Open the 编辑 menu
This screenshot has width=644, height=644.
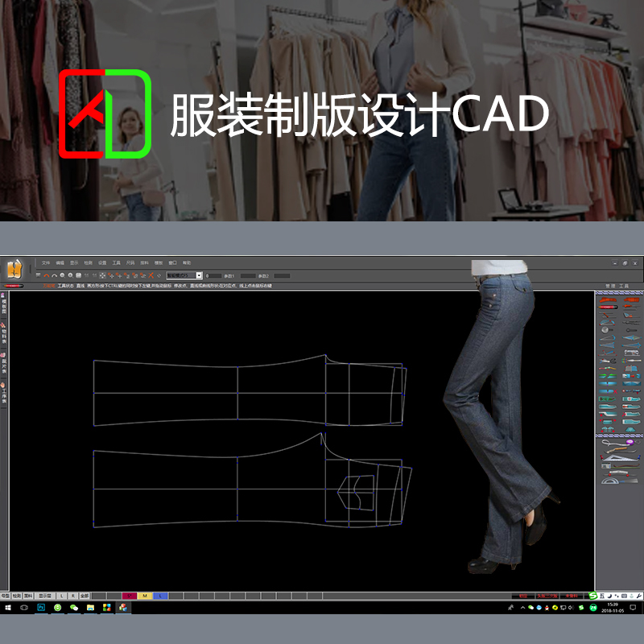click(x=60, y=263)
